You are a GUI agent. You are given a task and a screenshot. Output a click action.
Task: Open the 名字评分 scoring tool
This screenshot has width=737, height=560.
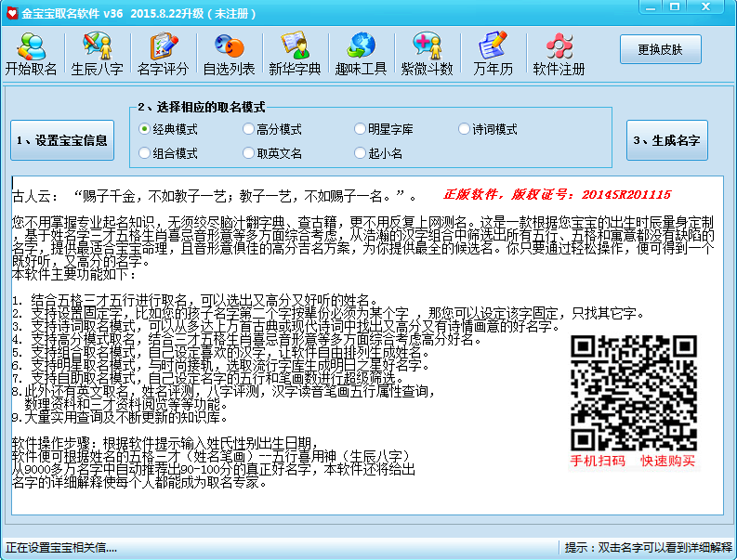(163, 54)
